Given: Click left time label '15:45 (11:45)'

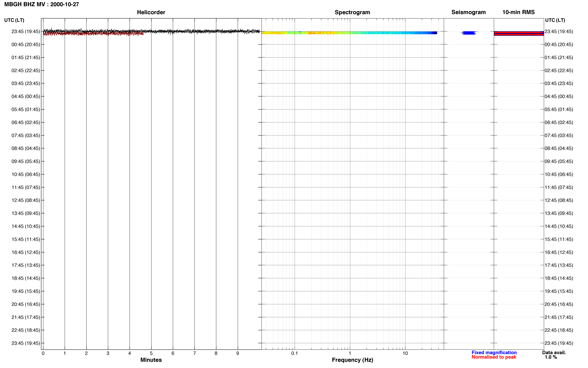Looking at the screenshot, I should point(26,239).
